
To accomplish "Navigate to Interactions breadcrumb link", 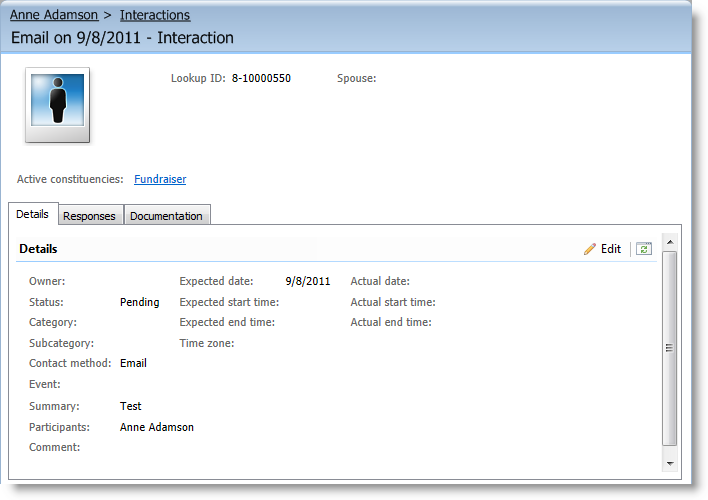I will (155, 15).
